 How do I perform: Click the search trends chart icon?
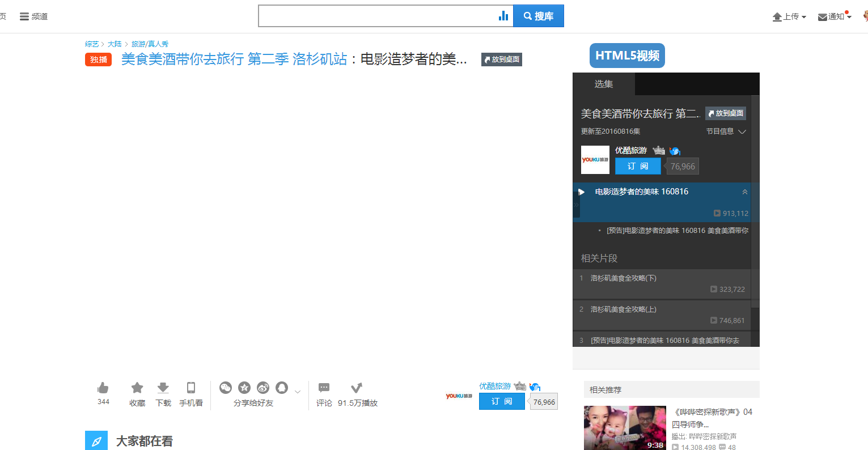tap(503, 15)
